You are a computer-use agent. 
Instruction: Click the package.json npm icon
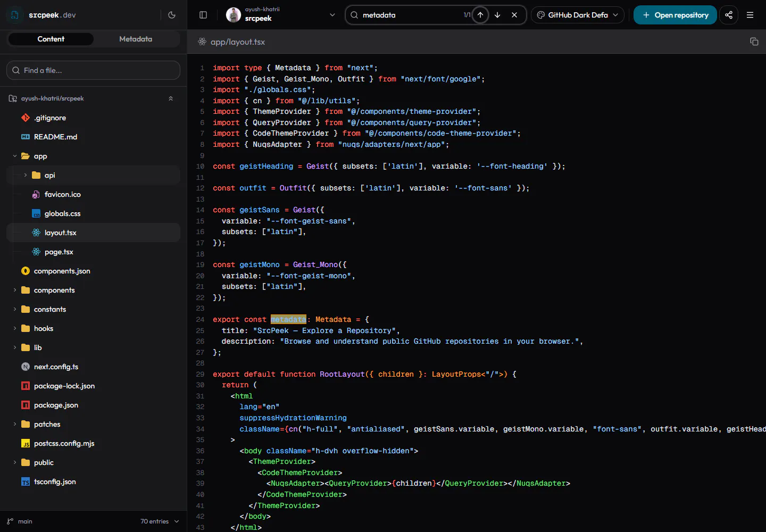click(x=26, y=405)
